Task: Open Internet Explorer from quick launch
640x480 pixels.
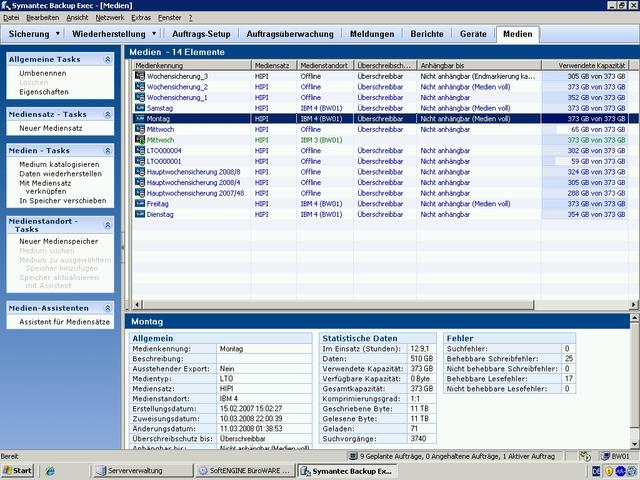Action: 50,471
